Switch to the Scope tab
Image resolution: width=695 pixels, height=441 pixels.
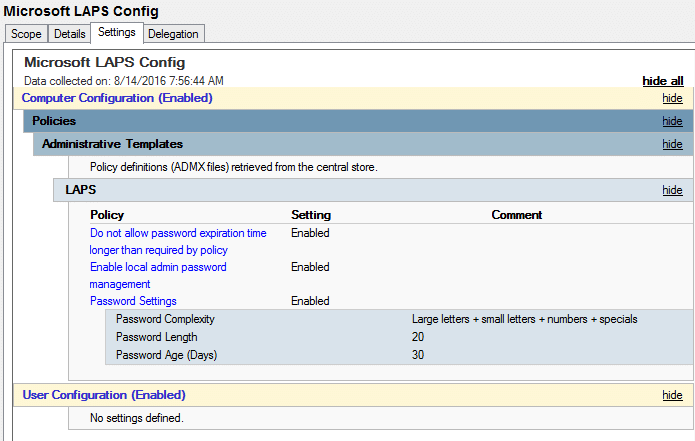click(26, 34)
